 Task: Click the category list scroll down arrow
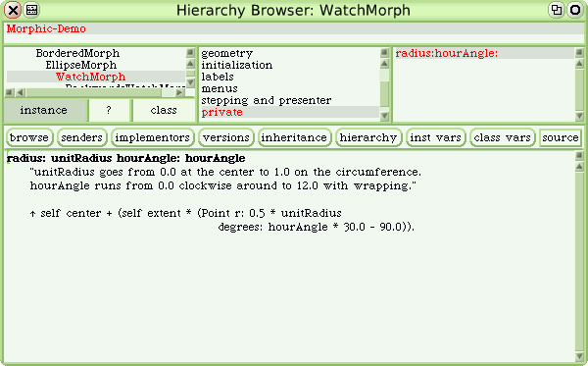(384, 116)
